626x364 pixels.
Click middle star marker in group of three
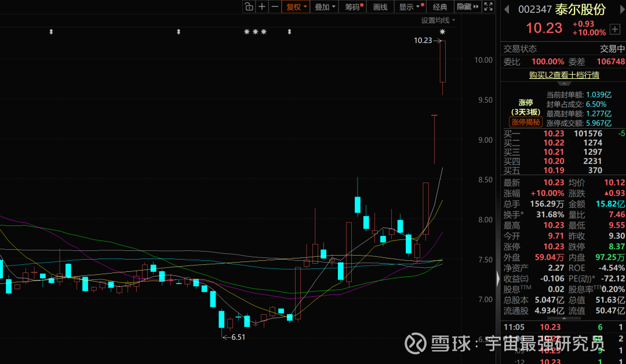click(256, 31)
